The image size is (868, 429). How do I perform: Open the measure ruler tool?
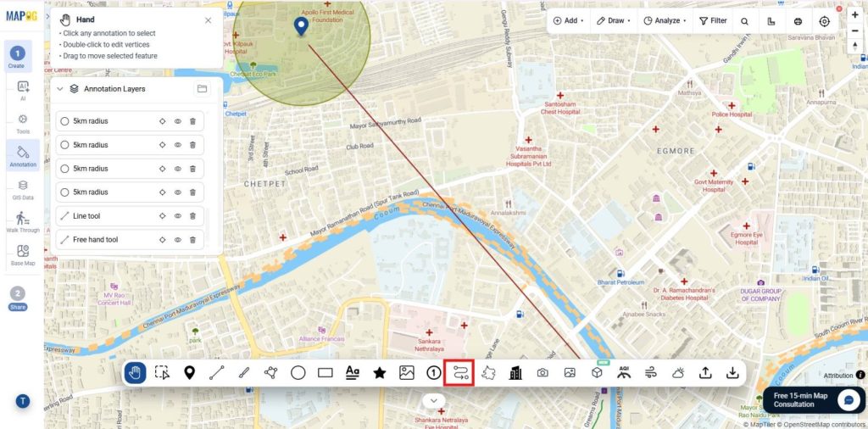(x=771, y=21)
